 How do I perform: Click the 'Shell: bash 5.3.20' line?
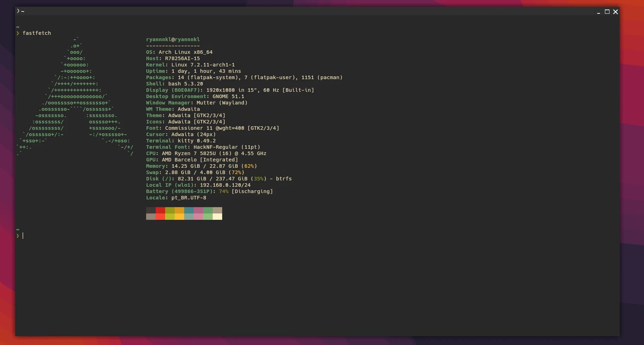pos(175,84)
